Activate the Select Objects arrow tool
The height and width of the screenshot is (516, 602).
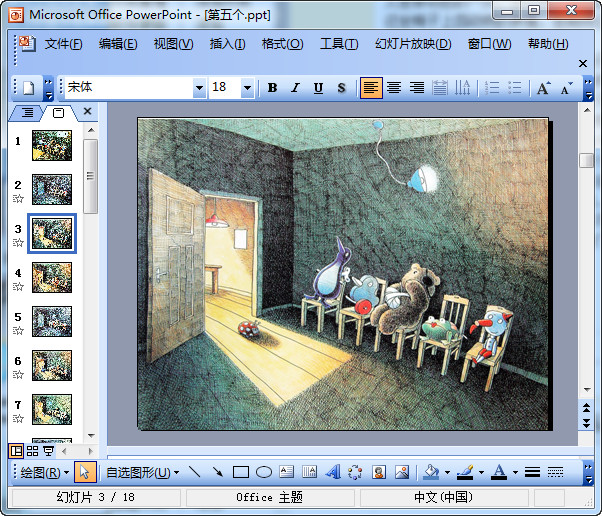tap(85, 473)
